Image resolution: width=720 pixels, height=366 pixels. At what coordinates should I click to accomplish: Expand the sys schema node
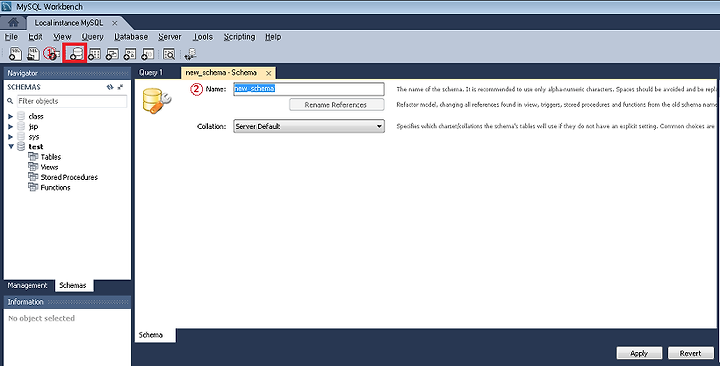coord(11,137)
